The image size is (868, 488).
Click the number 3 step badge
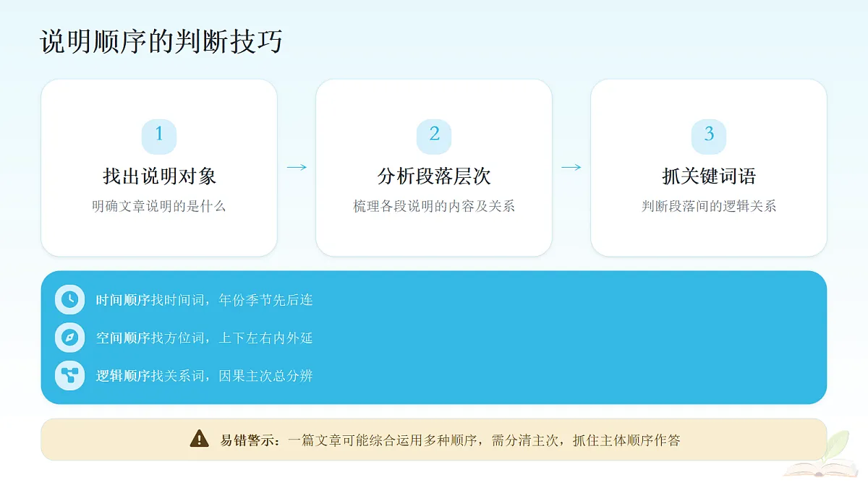(x=709, y=136)
